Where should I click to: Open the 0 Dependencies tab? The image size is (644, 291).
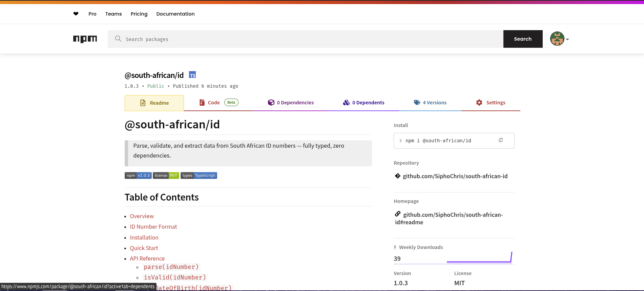[291, 103]
